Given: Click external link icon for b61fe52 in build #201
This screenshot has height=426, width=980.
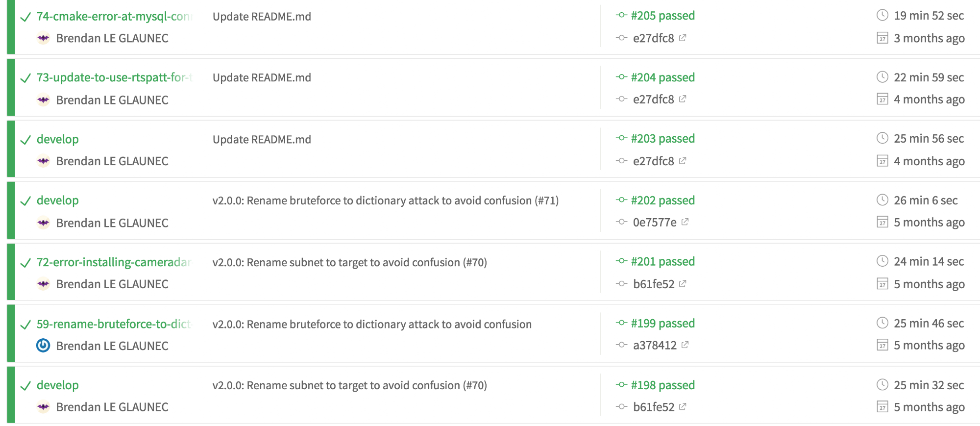Looking at the screenshot, I should pos(683,284).
